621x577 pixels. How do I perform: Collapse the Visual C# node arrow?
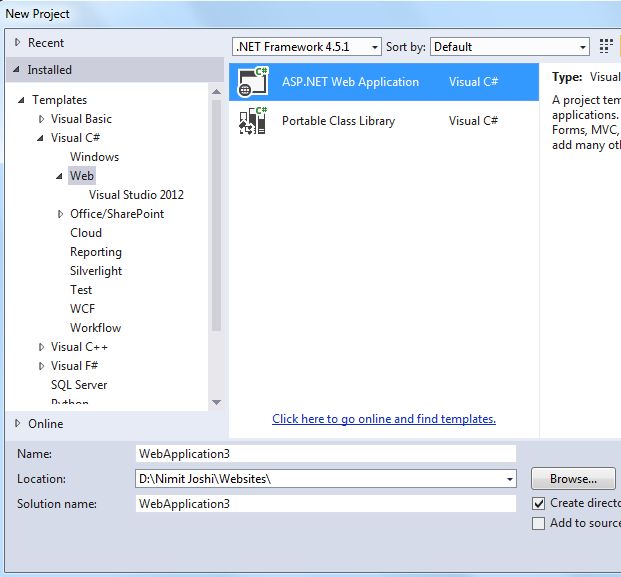click(40, 138)
